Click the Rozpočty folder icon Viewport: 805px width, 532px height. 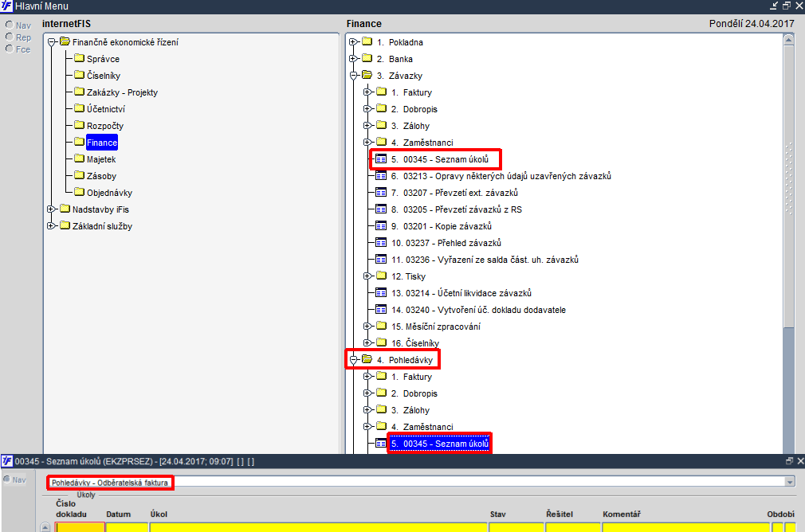click(79, 125)
